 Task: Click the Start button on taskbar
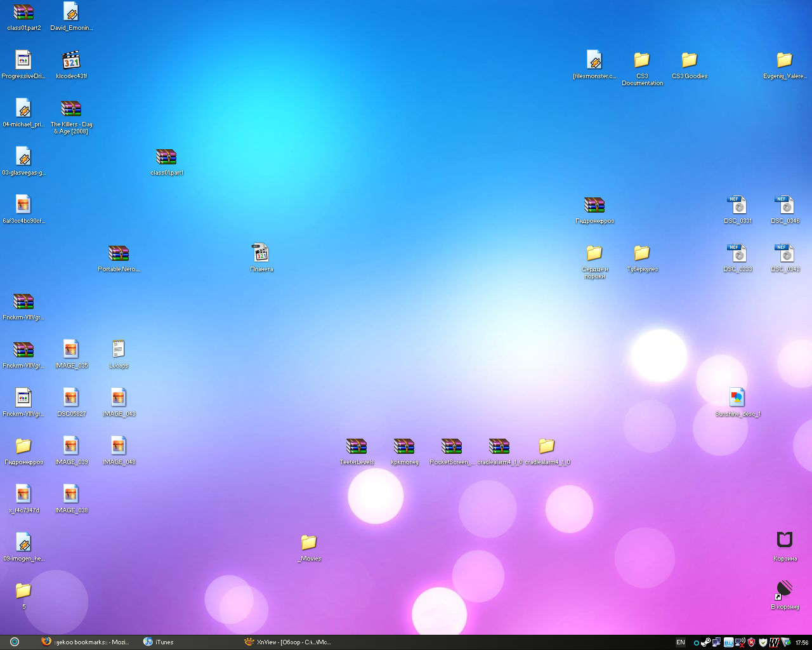pyautogui.click(x=15, y=642)
